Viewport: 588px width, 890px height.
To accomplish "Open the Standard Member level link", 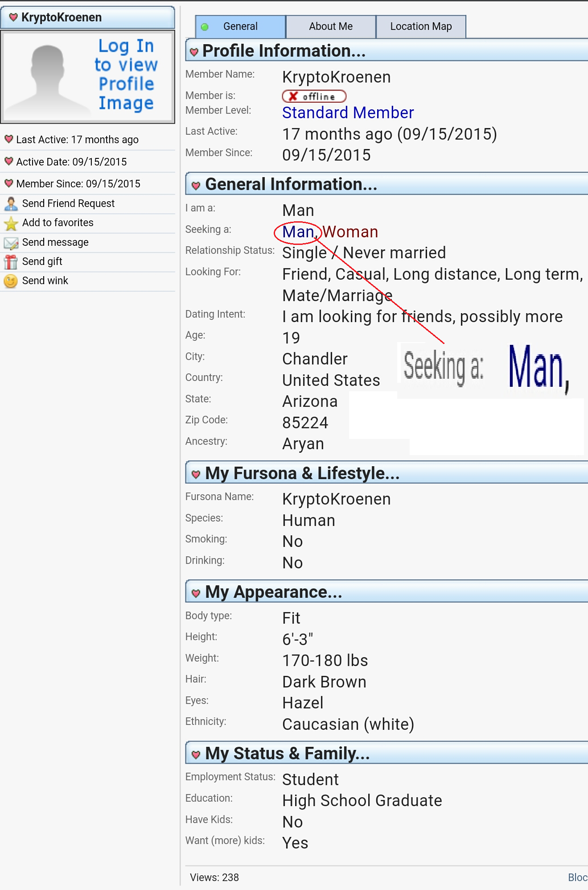I will pyautogui.click(x=348, y=113).
